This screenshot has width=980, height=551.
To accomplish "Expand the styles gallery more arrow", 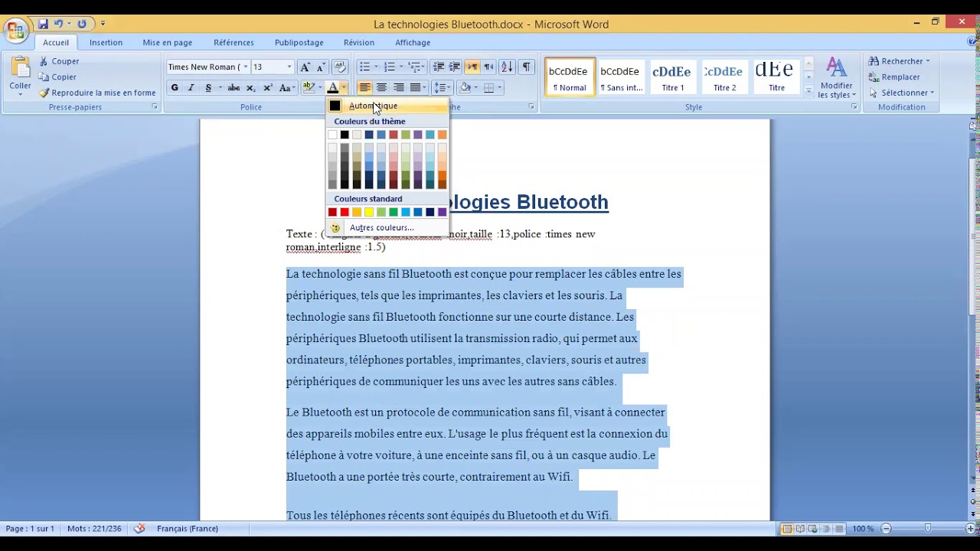I will 808,91.
